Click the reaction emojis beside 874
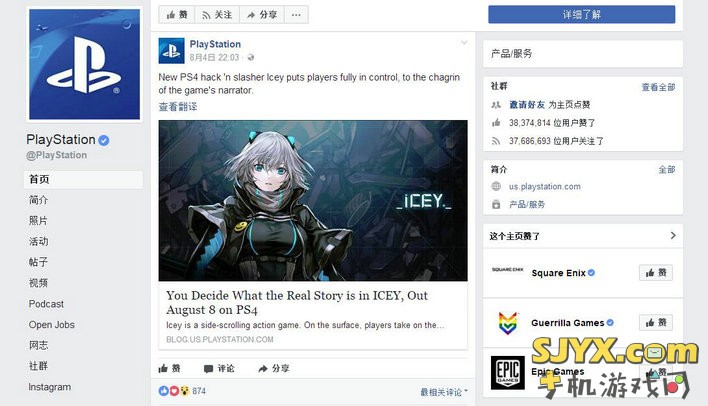The height and width of the screenshot is (406, 708). (x=174, y=391)
